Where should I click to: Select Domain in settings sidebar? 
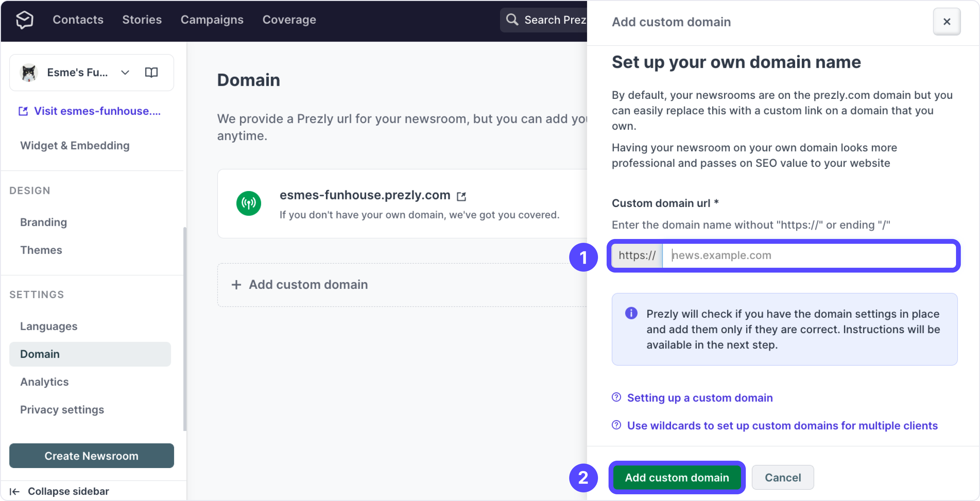pos(90,354)
